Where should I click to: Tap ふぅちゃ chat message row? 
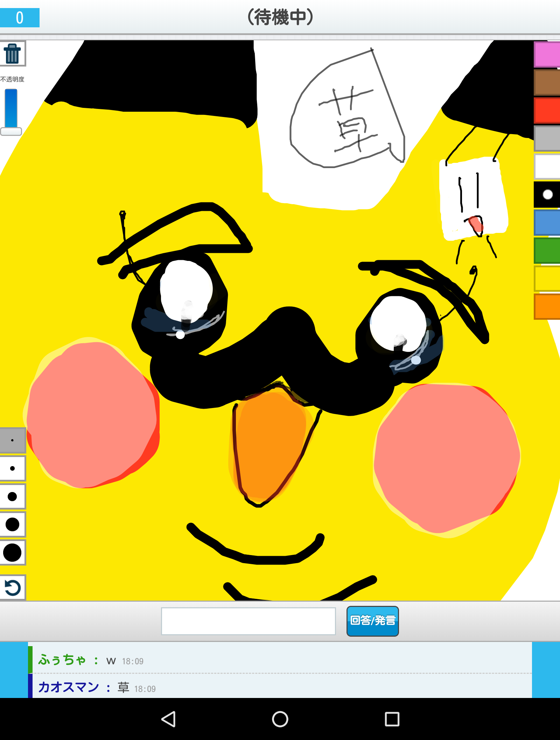(x=280, y=660)
